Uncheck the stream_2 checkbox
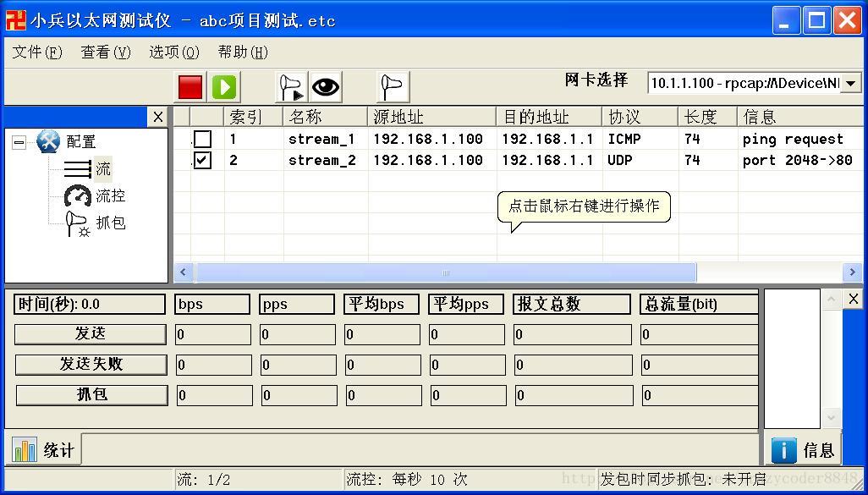The height and width of the screenshot is (495, 868). point(201,160)
